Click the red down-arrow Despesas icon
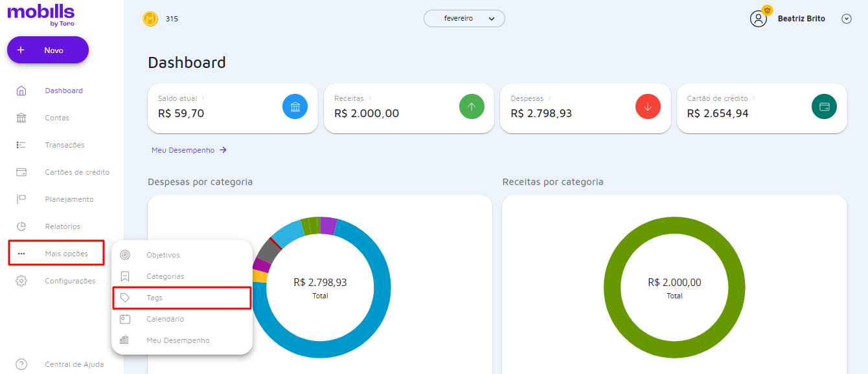Viewport: 868px width, 374px height. [x=648, y=107]
